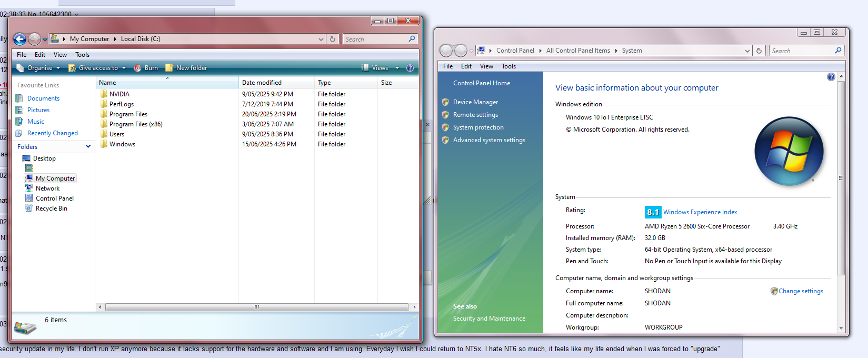868x358 pixels.
Task: Expand breadcrumb arrow after My Computer
Action: 115,39
